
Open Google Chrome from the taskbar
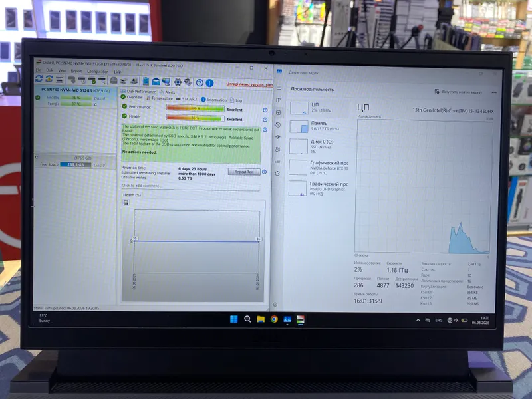(x=274, y=319)
